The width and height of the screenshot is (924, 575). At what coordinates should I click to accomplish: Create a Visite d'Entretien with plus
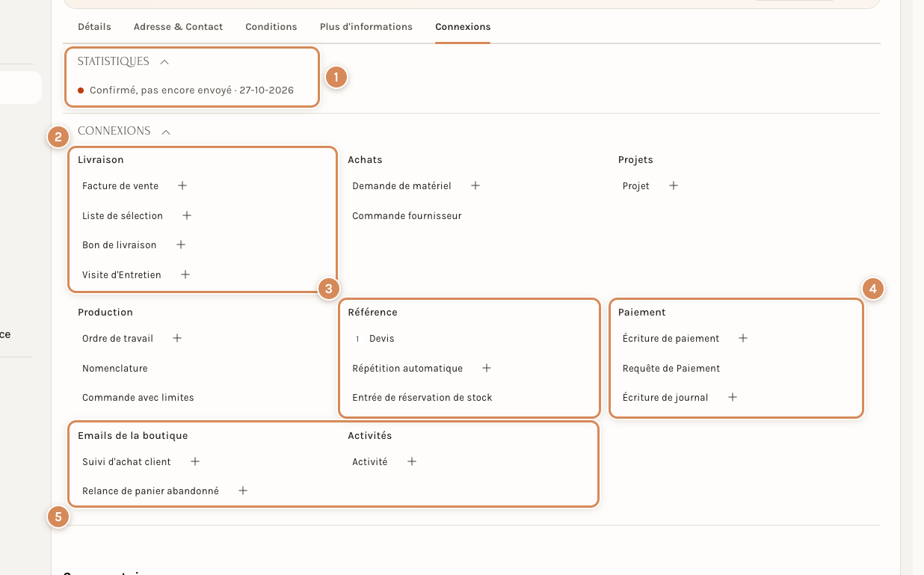(x=185, y=274)
